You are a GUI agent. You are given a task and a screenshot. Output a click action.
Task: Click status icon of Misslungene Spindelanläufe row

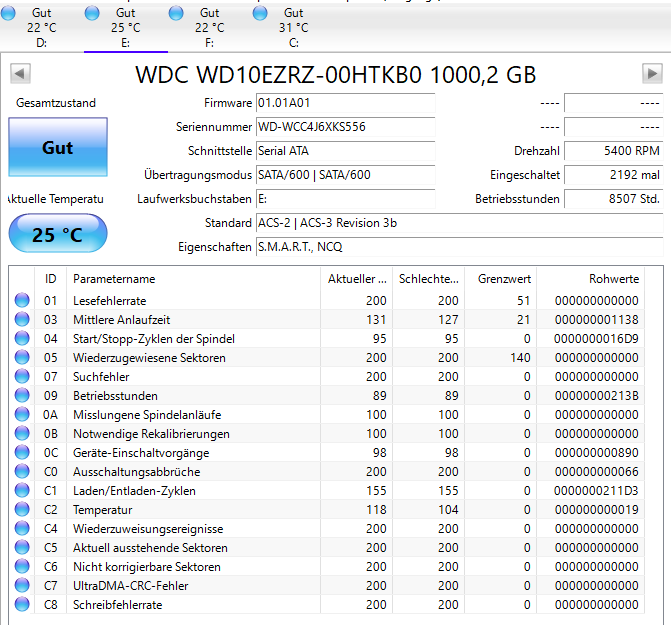click(x=22, y=414)
